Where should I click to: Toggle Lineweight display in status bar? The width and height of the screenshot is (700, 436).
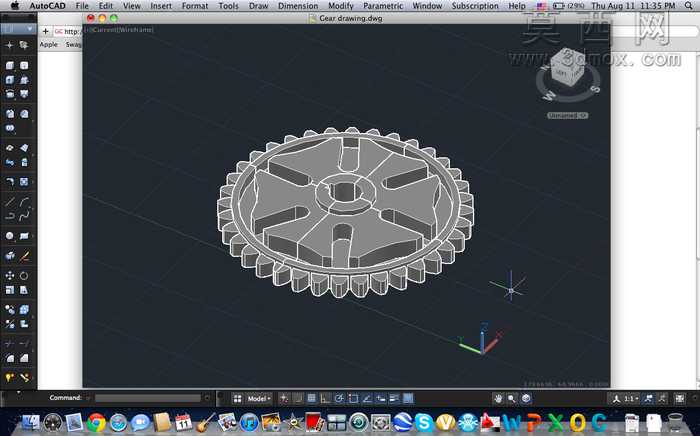coord(394,399)
